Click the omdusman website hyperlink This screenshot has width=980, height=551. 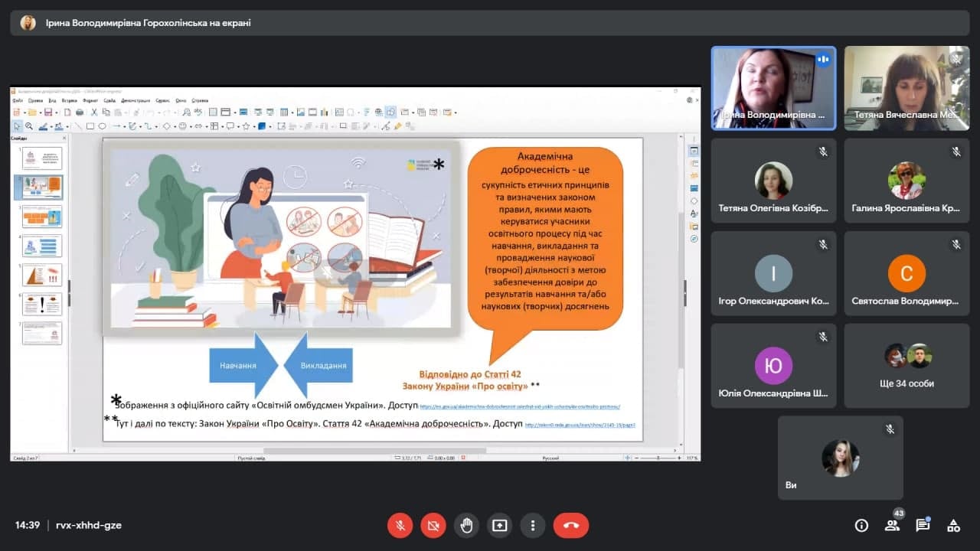point(520,407)
